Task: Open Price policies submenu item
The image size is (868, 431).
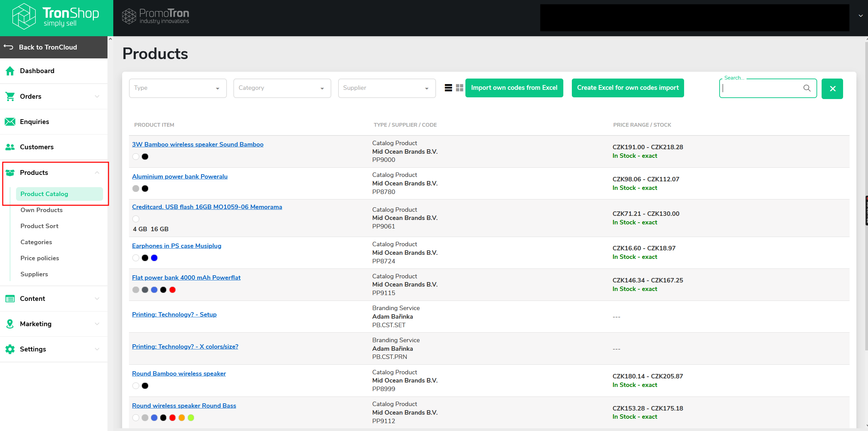Action: [40, 258]
